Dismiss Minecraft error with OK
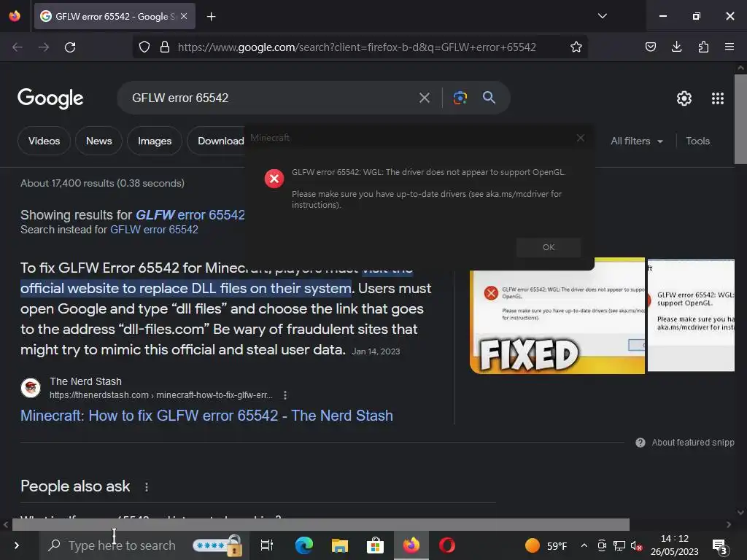 [549, 247]
